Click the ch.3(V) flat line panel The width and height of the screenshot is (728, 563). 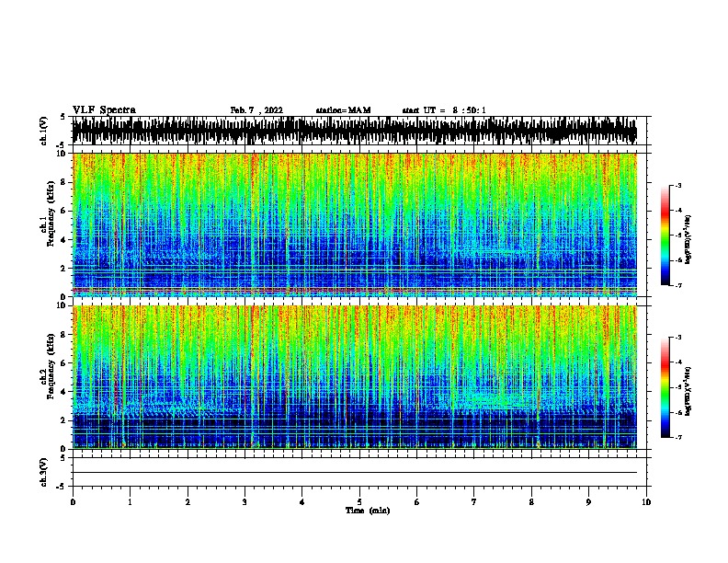tap(359, 472)
